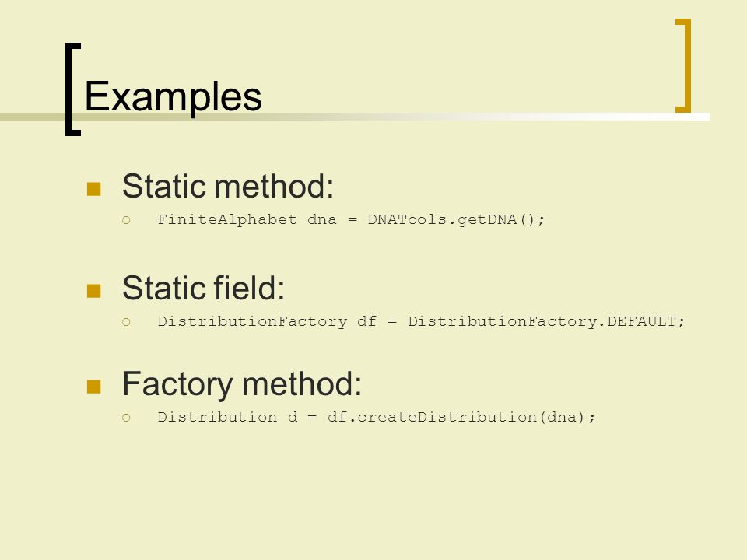Click the gradient line under the title
The height and width of the screenshot is (560, 747).
[x=355, y=117]
